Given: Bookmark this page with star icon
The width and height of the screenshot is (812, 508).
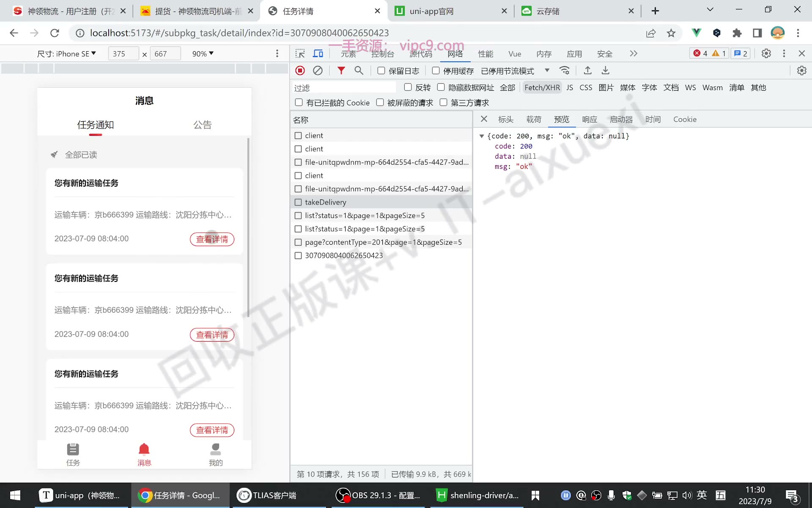Looking at the screenshot, I should 671,33.
